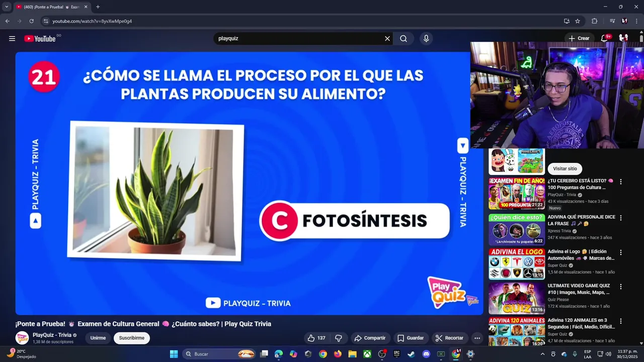Open the weather widget showing 20°C
The image size is (644, 362).
pyautogui.click(x=21, y=354)
